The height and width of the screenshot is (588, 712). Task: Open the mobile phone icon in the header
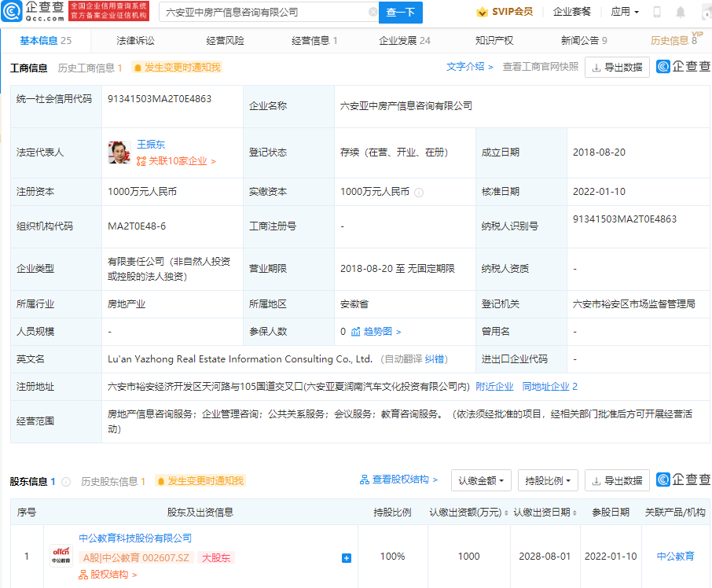pos(657,12)
